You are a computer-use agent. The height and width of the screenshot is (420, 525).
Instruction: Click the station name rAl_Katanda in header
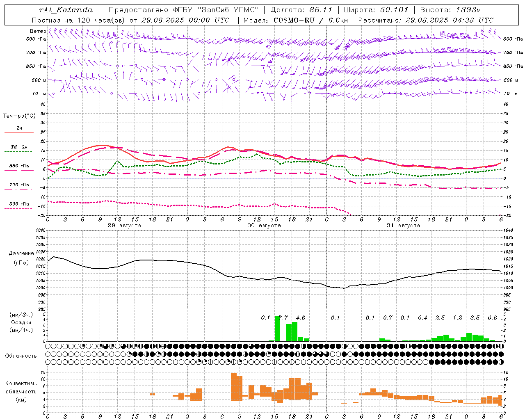pyautogui.click(x=66, y=10)
